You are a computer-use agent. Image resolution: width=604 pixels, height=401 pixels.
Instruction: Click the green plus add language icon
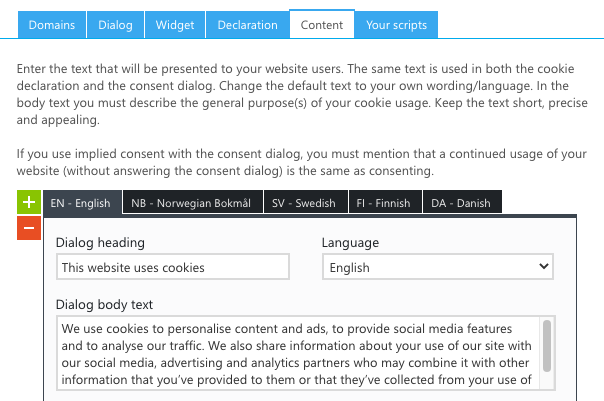click(x=29, y=202)
